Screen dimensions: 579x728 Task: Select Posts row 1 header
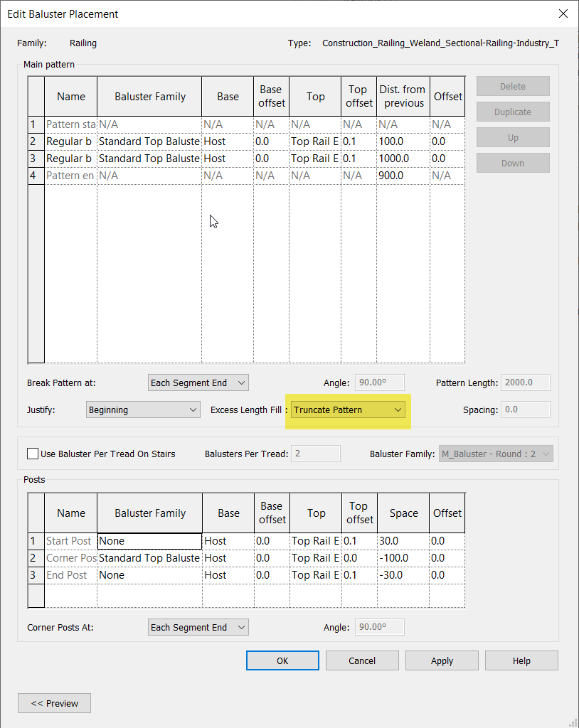36,541
